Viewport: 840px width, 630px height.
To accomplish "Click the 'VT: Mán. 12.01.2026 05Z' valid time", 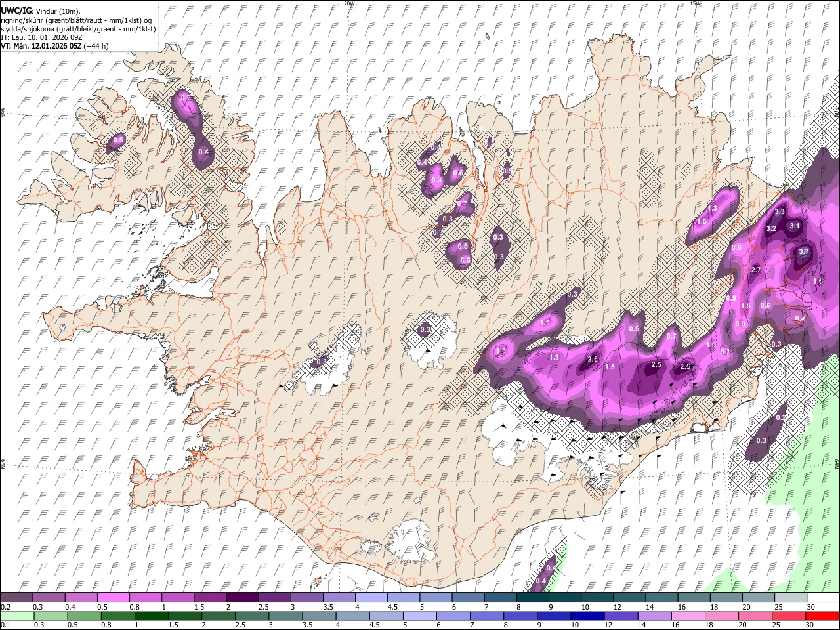I will 41,46.
